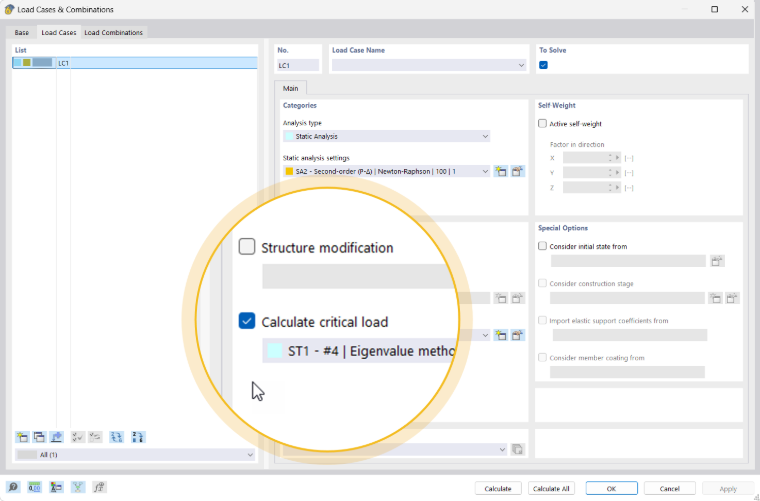Viewport: 760px width, 501px height.
Task: Open the Load Combinations tab
Action: tap(113, 32)
